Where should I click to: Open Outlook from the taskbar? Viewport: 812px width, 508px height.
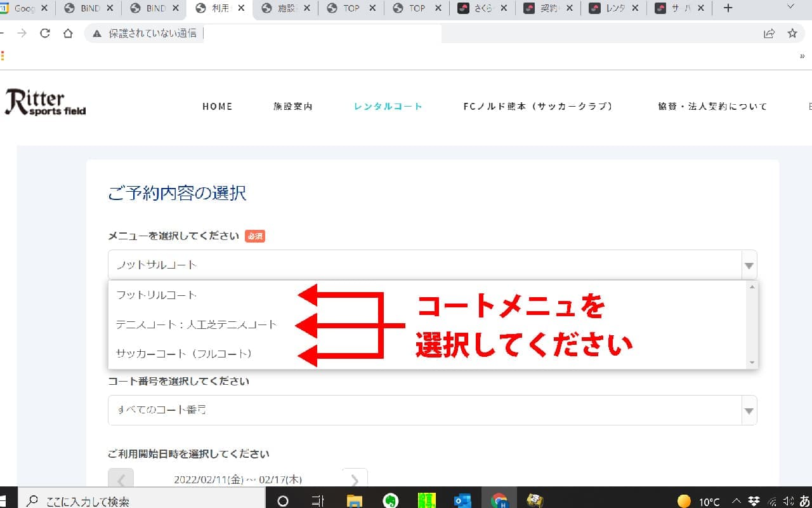462,500
